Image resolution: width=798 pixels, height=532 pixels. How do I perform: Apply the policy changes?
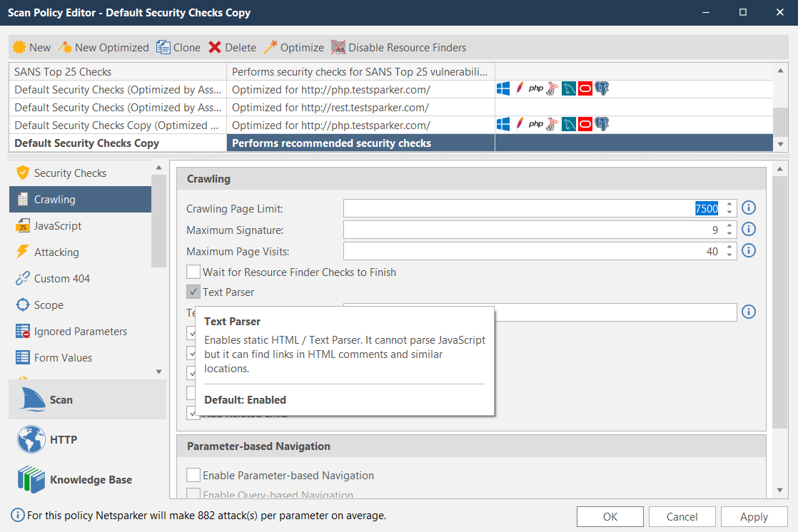click(754, 516)
